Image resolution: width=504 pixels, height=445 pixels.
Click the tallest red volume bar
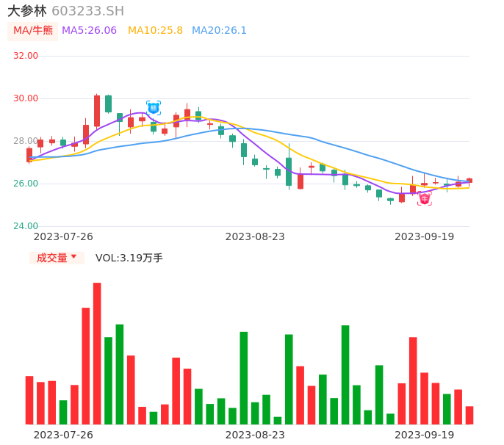[97, 353]
